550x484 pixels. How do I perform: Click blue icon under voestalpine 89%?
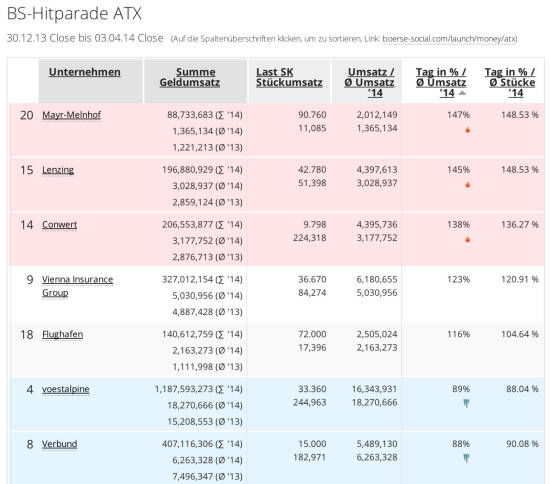pyautogui.click(x=466, y=403)
